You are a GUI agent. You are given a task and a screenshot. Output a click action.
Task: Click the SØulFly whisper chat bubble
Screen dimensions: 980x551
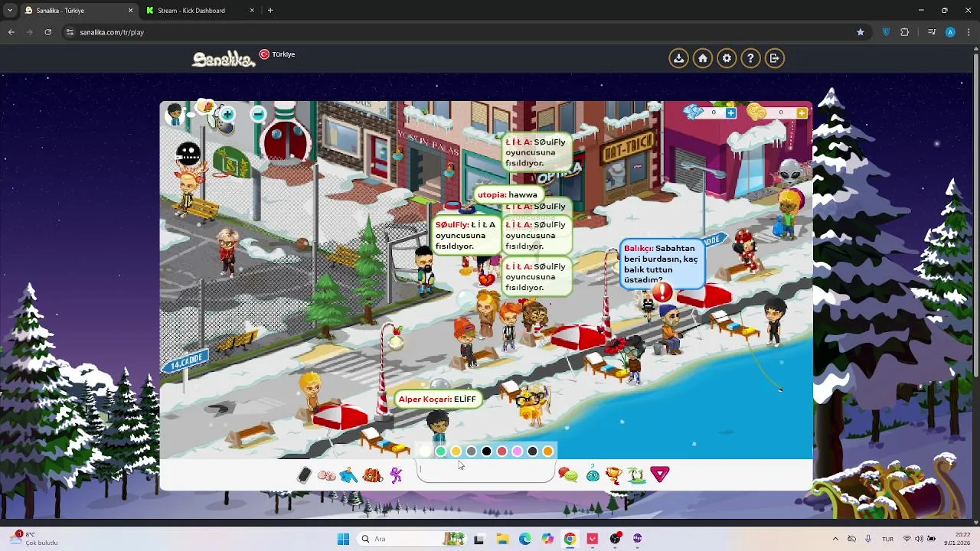click(x=465, y=236)
